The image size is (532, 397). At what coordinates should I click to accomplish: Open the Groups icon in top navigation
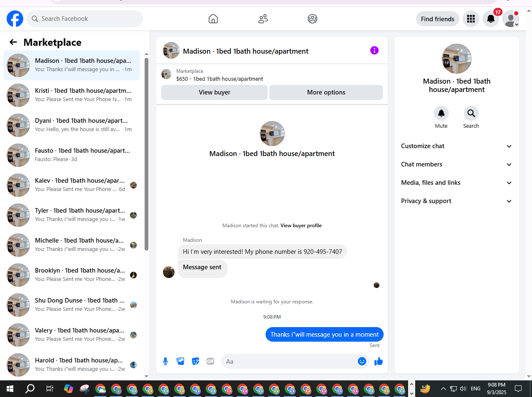[313, 19]
